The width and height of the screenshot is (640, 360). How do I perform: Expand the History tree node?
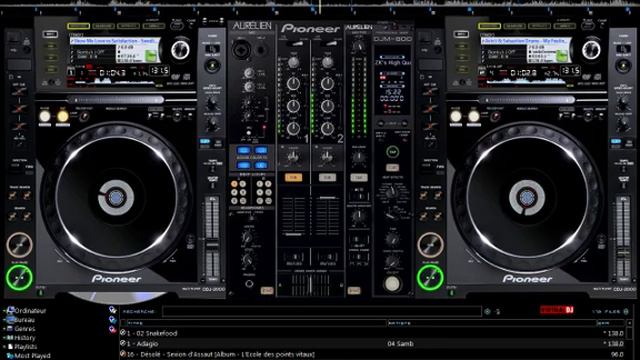click(x=4, y=338)
